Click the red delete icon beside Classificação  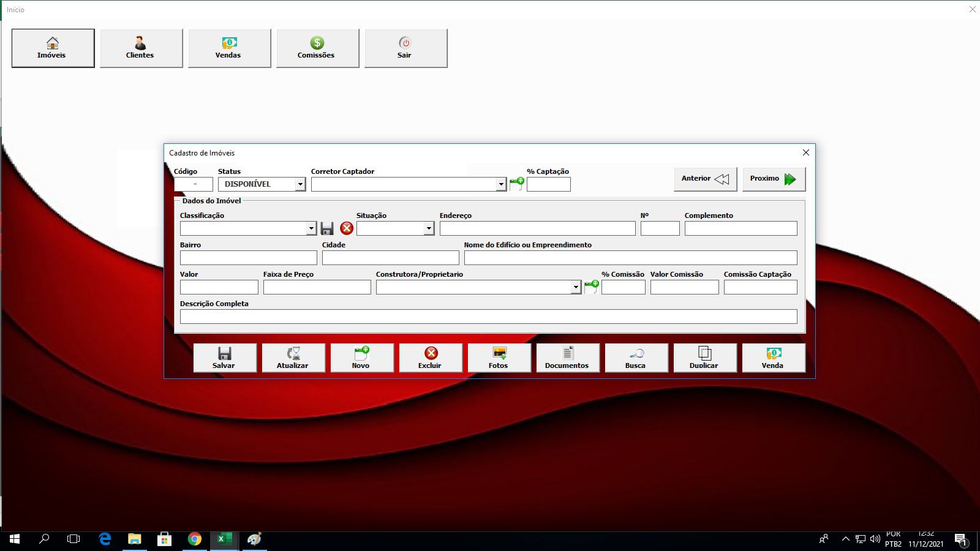coord(347,228)
